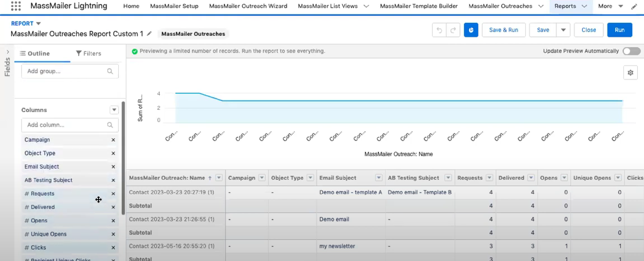This screenshot has height=261, width=644.
Task: Remove the Requests column
Action: coord(113,194)
